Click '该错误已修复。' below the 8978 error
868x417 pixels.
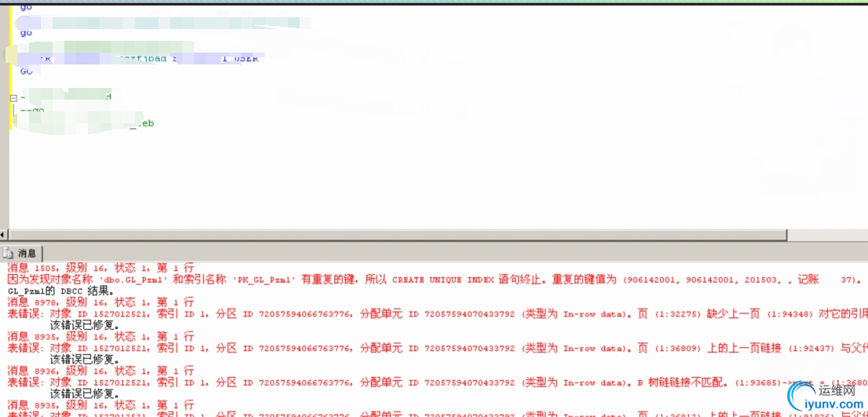84,325
